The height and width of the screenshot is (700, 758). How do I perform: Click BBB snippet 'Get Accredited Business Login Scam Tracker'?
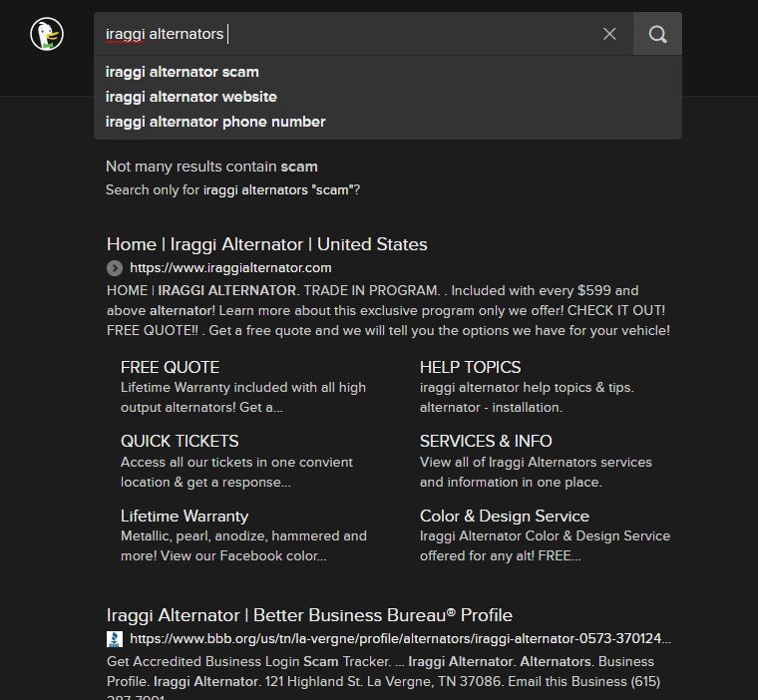(x=248, y=661)
